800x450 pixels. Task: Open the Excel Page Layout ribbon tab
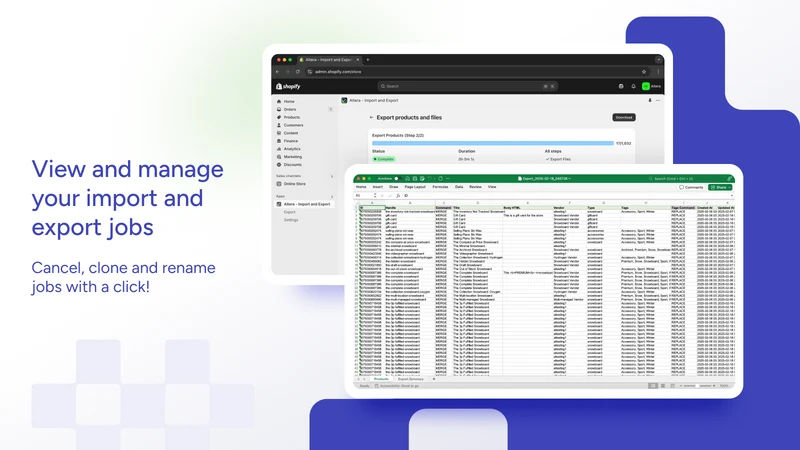(x=415, y=187)
